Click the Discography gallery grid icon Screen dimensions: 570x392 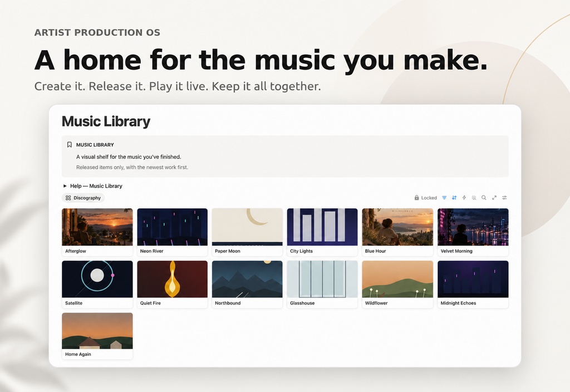point(68,198)
